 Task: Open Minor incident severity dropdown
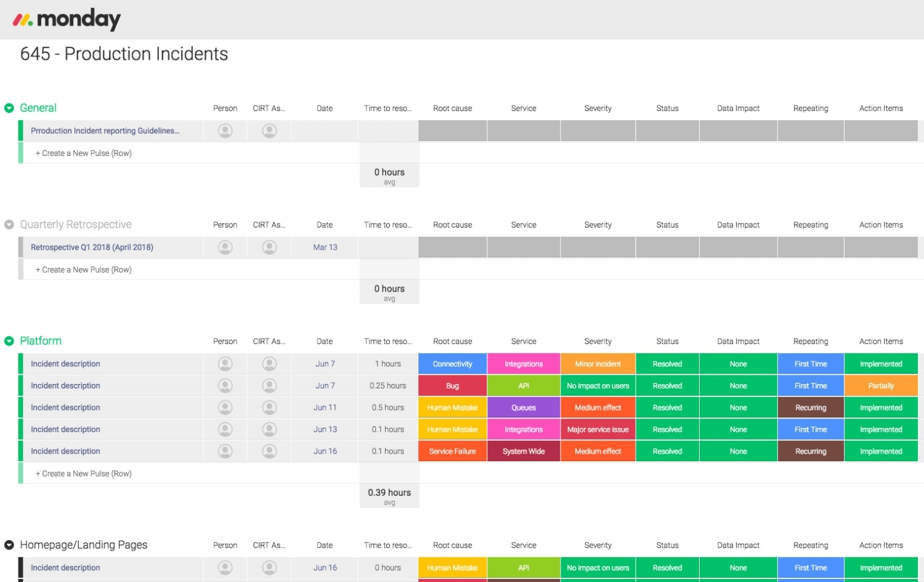pos(598,364)
